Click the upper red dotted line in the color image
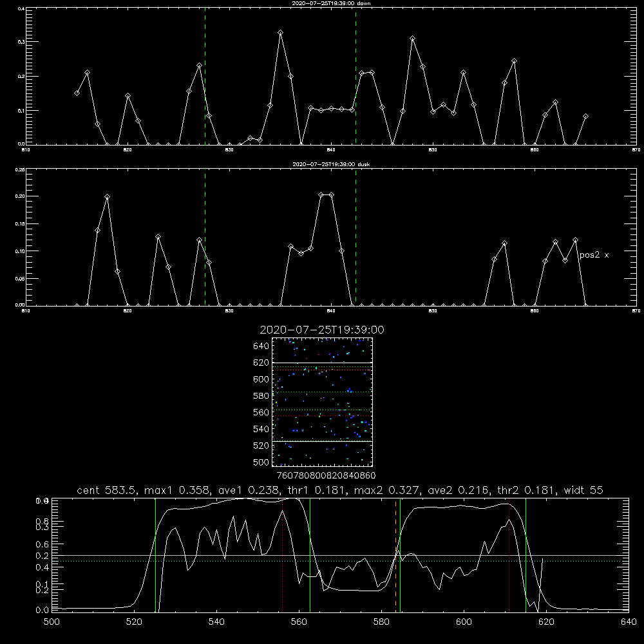644x644 pixels. (322, 370)
